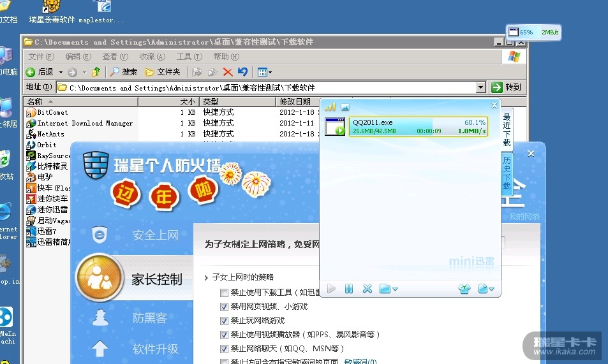The width and height of the screenshot is (608, 364).
Task: Uncheck 禁止网络聊天 option
Action: [224, 349]
